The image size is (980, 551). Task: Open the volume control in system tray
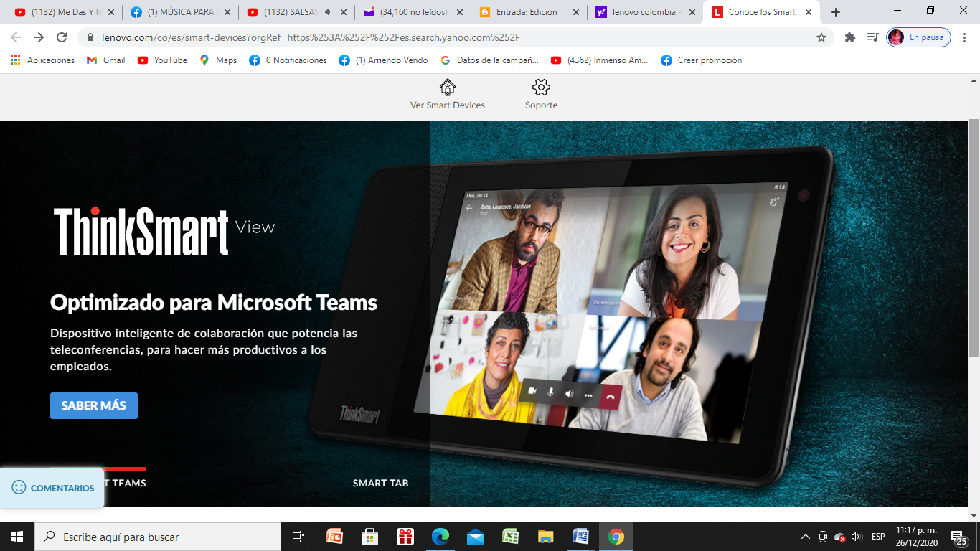[857, 537]
